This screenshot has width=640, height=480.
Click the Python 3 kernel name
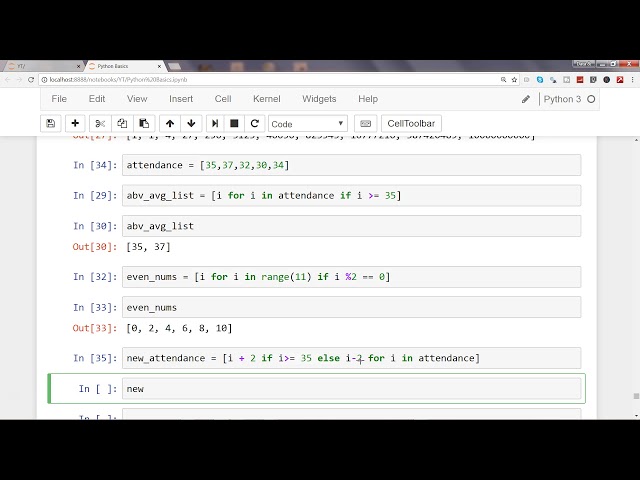(562, 99)
